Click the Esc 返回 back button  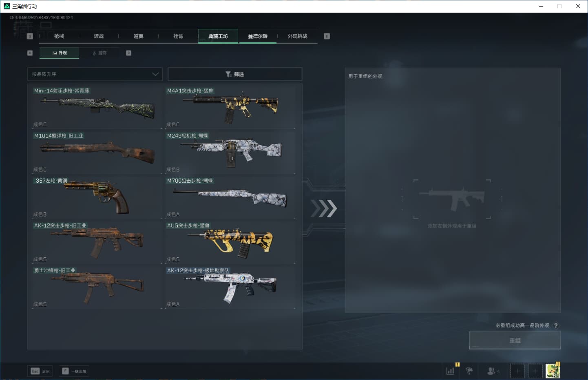click(40, 371)
